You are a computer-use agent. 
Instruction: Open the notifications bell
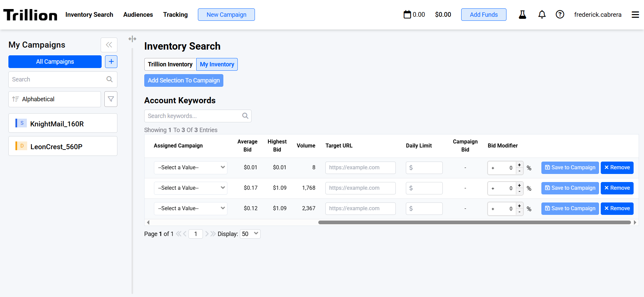(542, 14)
